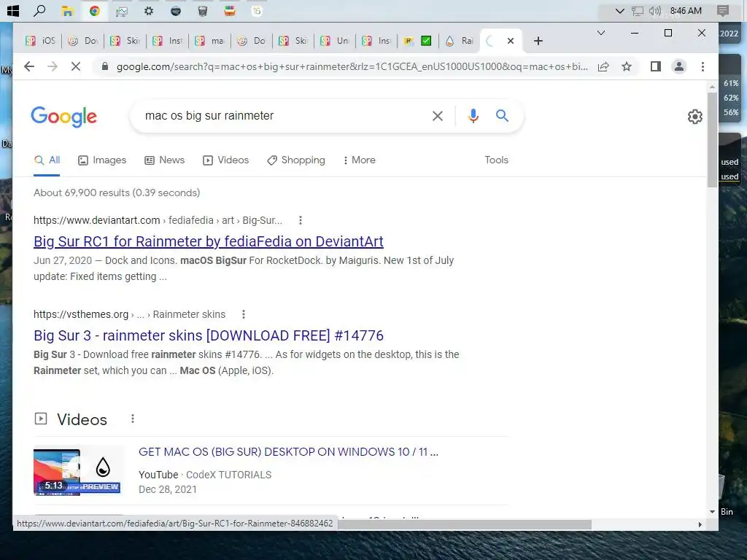The image size is (747, 560).
Task: Bookmark this page with the star icon
Action: point(627,66)
